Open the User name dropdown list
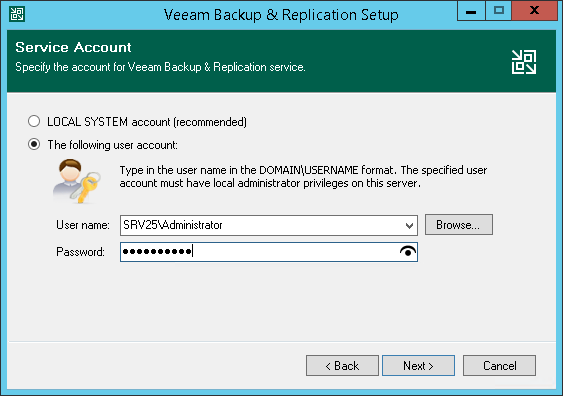Screen dimensions: 563x396 [x=409, y=225]
